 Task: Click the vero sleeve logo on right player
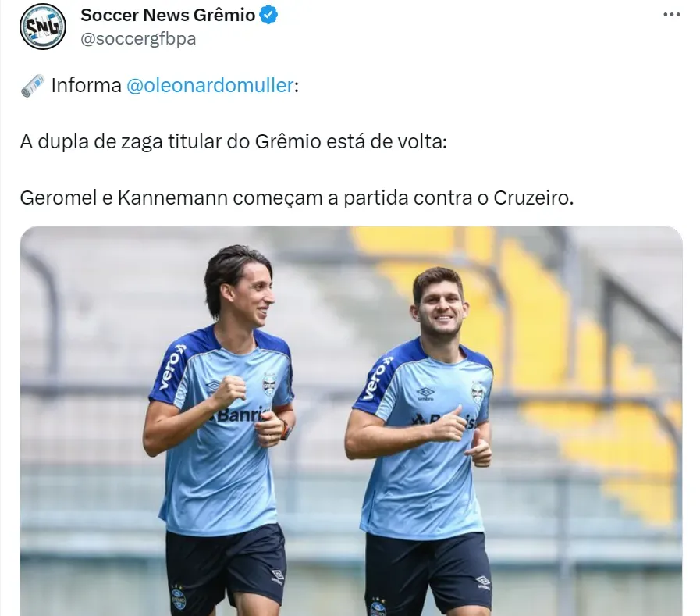(x=377, y=378)
